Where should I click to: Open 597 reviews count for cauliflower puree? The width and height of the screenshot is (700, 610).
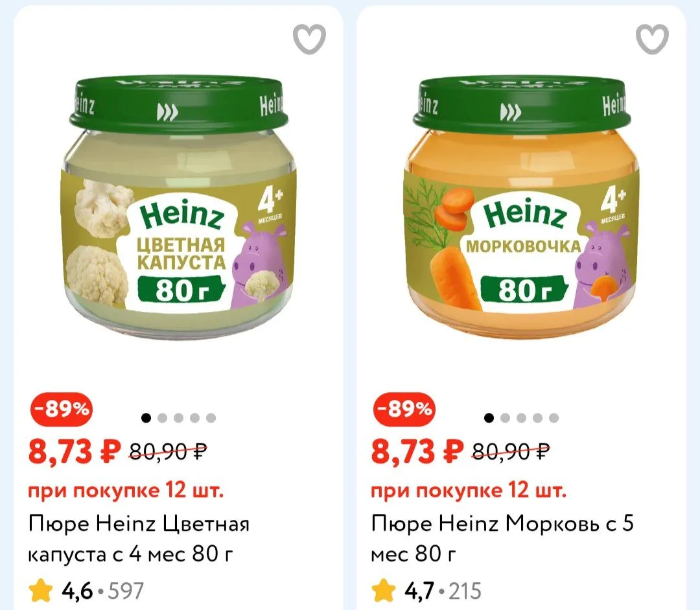126,591
